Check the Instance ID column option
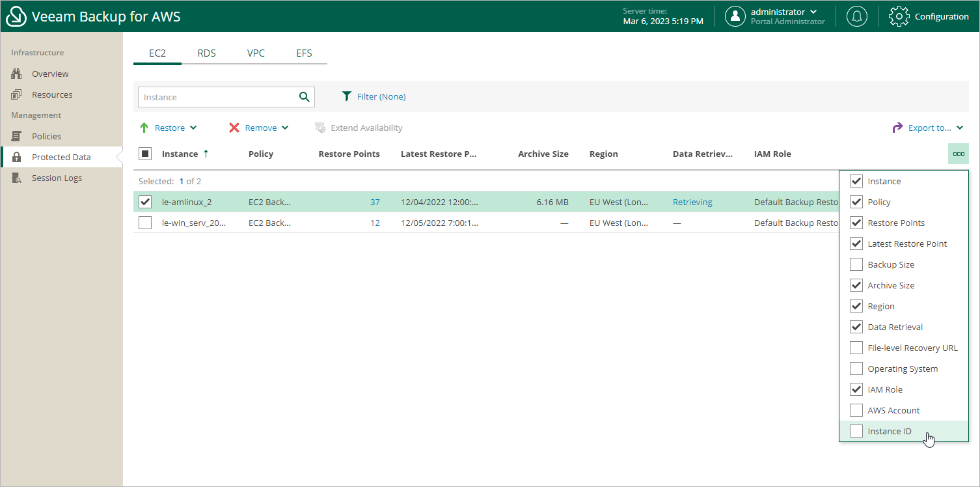Screen dimensions: 980x487 coord(856,431)
